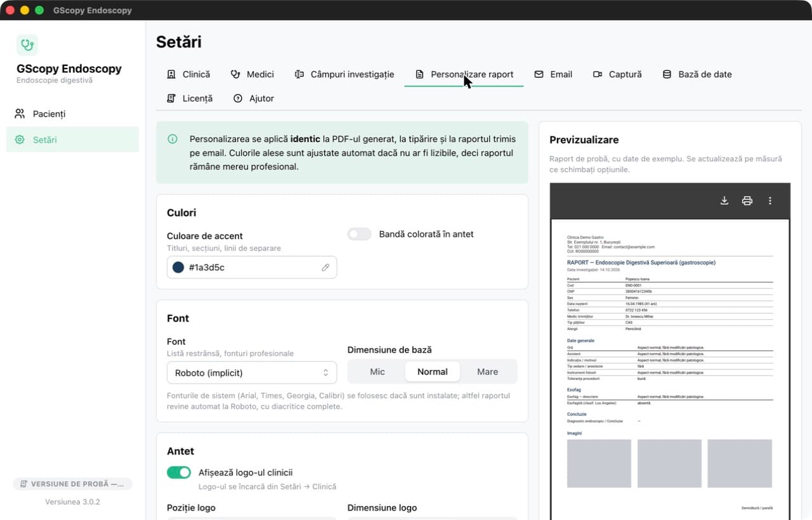Select Setări in the sidebar

pos(72,140)
